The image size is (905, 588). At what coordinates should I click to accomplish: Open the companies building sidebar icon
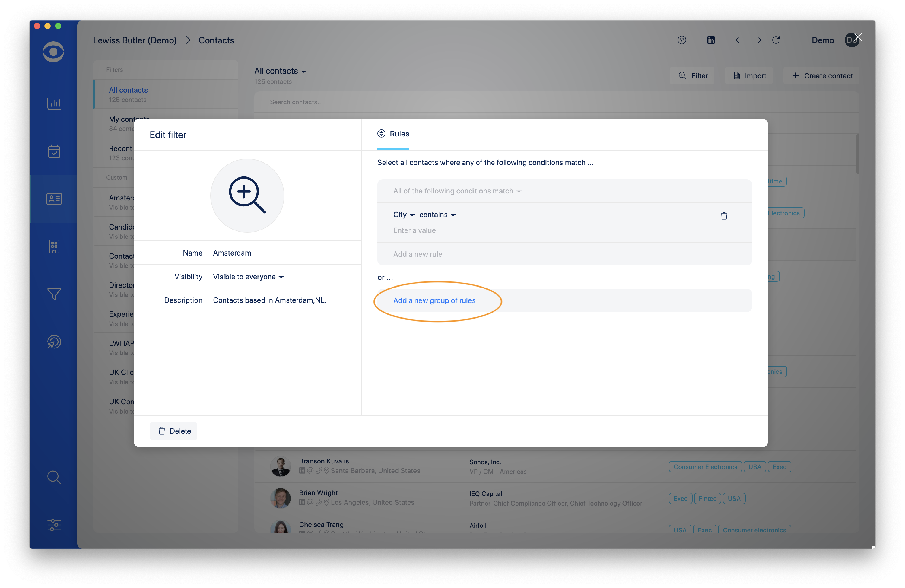54,246
